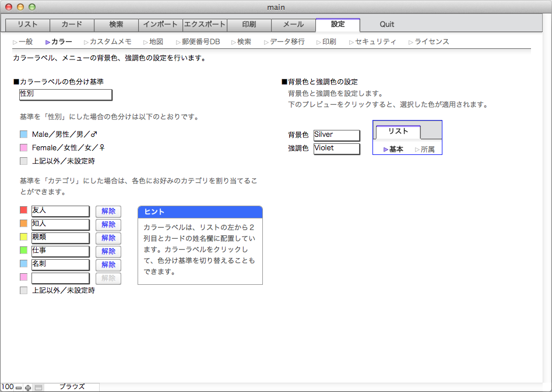Image resolution: width=552 pixels, height=392 pixels.
Task: Click the zoom in plus icon
Action: (28, 387)
